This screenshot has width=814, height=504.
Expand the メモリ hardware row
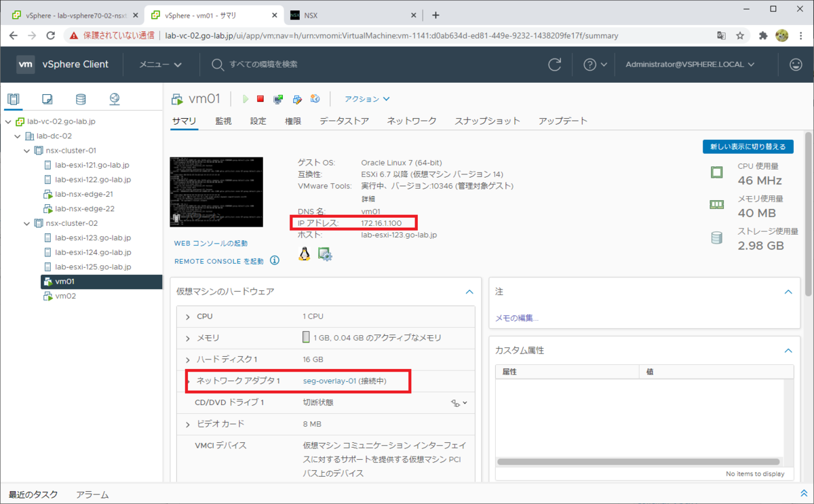(188, 338)
